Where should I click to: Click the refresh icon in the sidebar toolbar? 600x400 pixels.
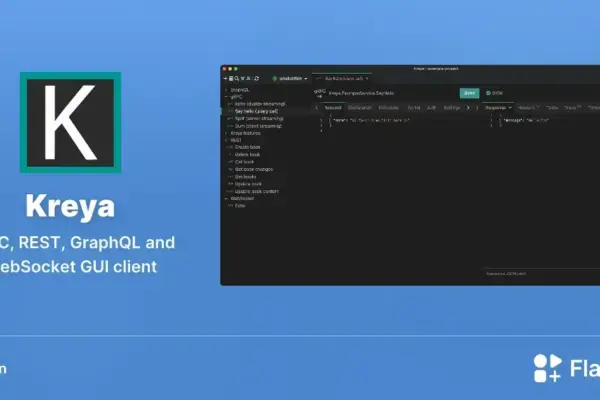tap(256, 78)
